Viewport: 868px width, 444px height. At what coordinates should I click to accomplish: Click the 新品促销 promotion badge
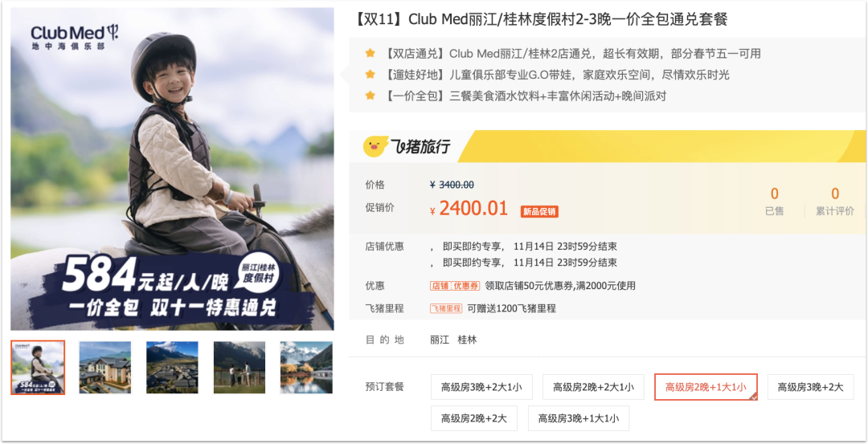[x=539, y=211]
